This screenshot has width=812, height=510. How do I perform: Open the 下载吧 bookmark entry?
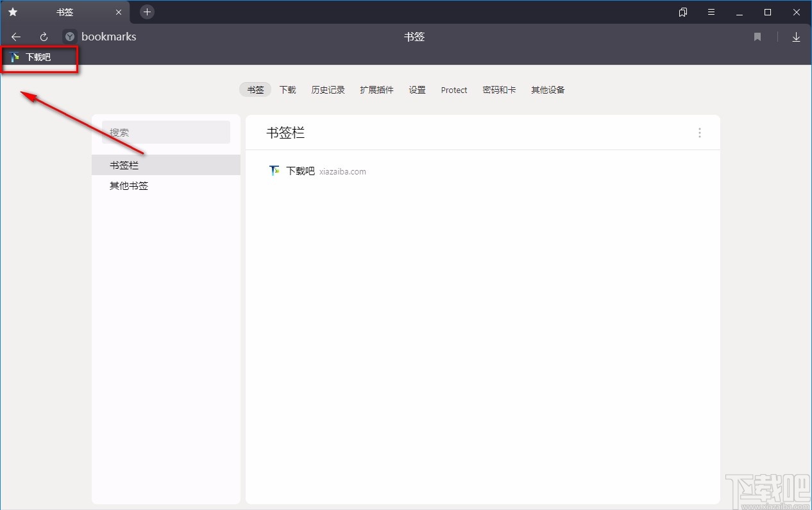tap(300, 171)
